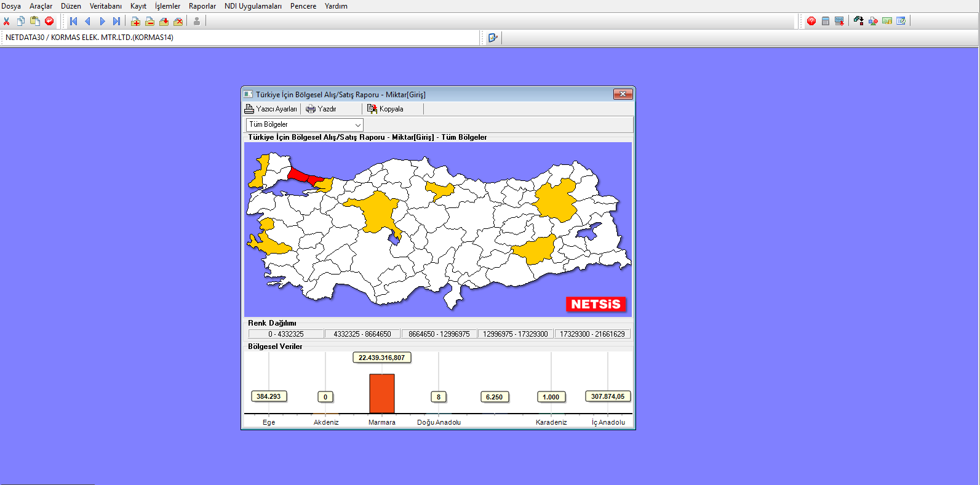Viewport: 980px width, 485px height.
Task: Open the Yardım menu
Action: (x=336, y=6)
